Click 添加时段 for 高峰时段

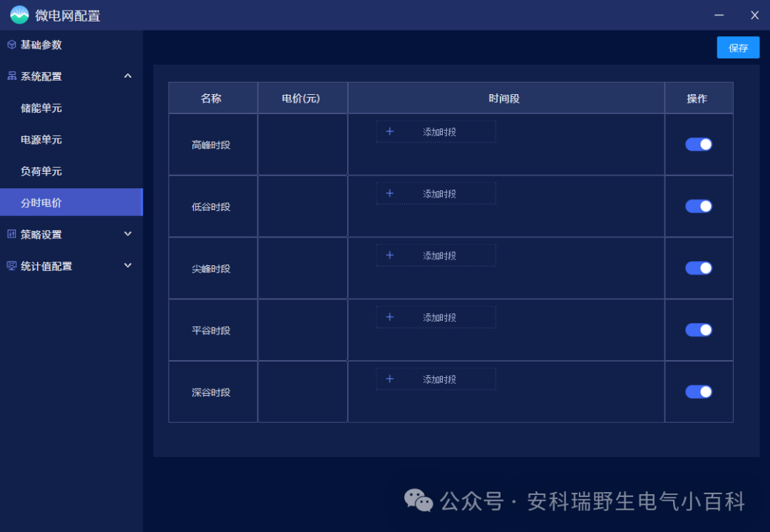click(x=436, y=132)
